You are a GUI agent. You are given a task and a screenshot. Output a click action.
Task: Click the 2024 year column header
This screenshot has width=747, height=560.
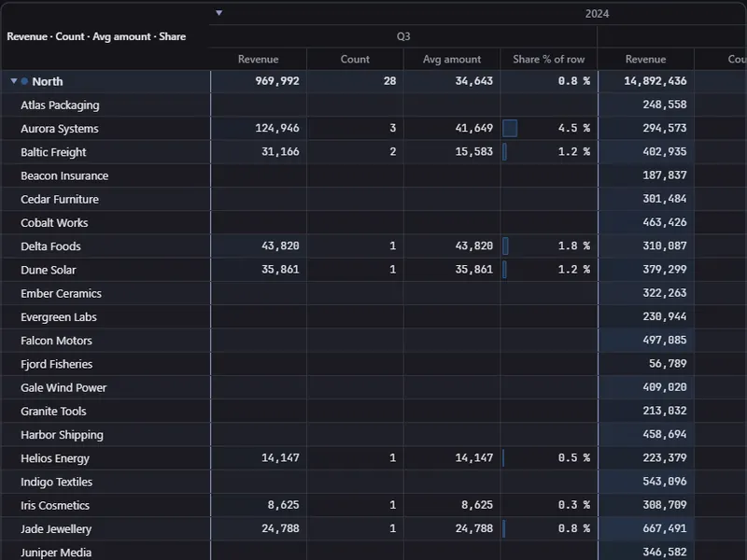click(x=597, y=14)
